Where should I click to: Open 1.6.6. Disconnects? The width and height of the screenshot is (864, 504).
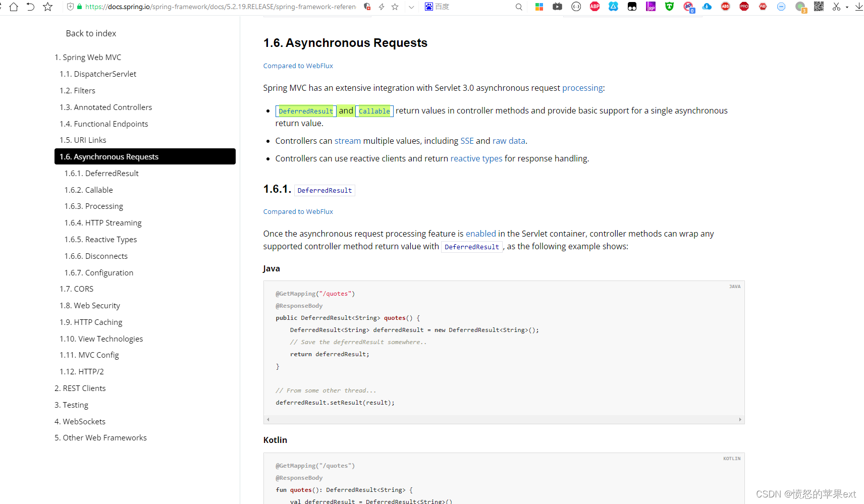[x=96, y=256]
